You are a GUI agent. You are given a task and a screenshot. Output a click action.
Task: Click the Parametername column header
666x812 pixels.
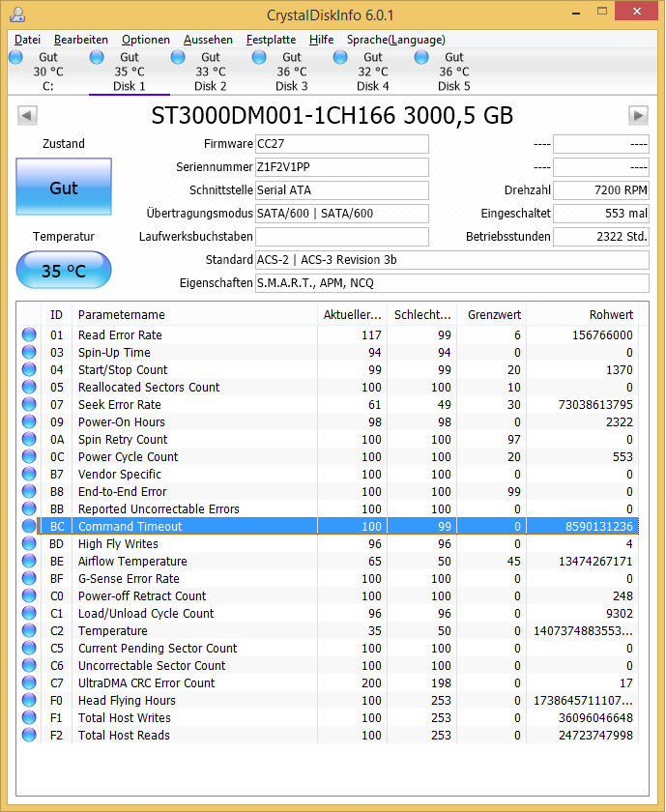[x=194, y=315]
